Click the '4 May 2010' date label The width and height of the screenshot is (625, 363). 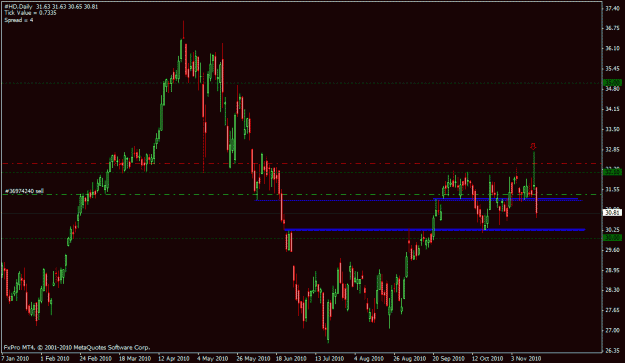point(212,358)
